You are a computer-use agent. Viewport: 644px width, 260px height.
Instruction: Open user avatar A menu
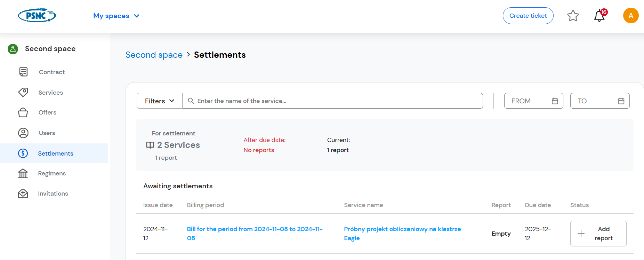(x=630, y=16)
